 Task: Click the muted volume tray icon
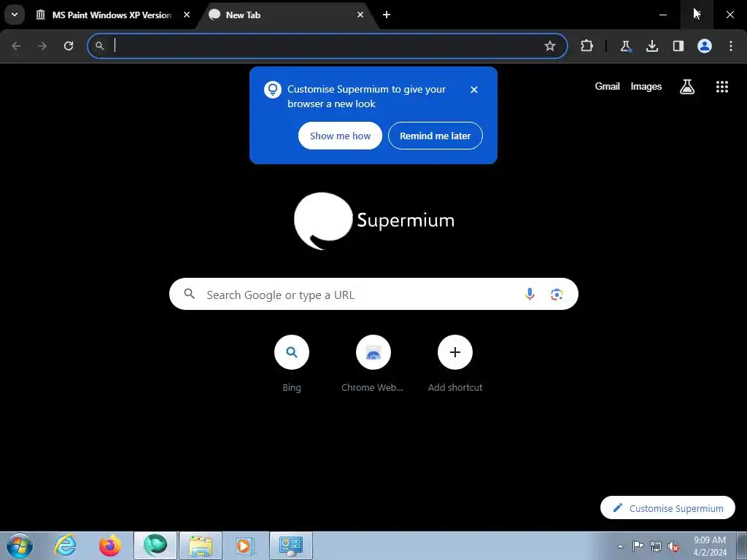[673, 546]
